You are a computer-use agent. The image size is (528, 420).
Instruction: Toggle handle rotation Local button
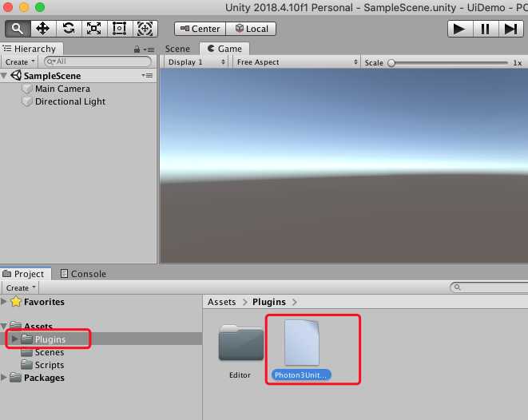(x=251, y=29)
